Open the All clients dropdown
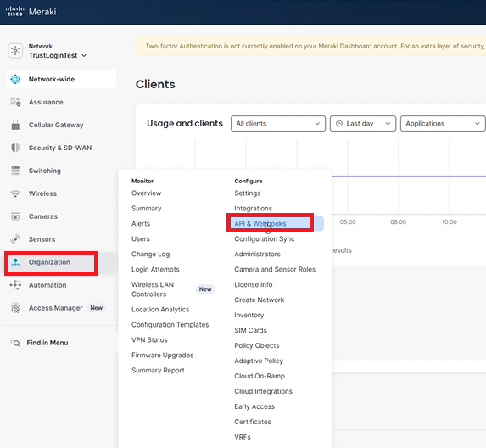This screenshot has width=486, height=448. [x=278, y=123]
